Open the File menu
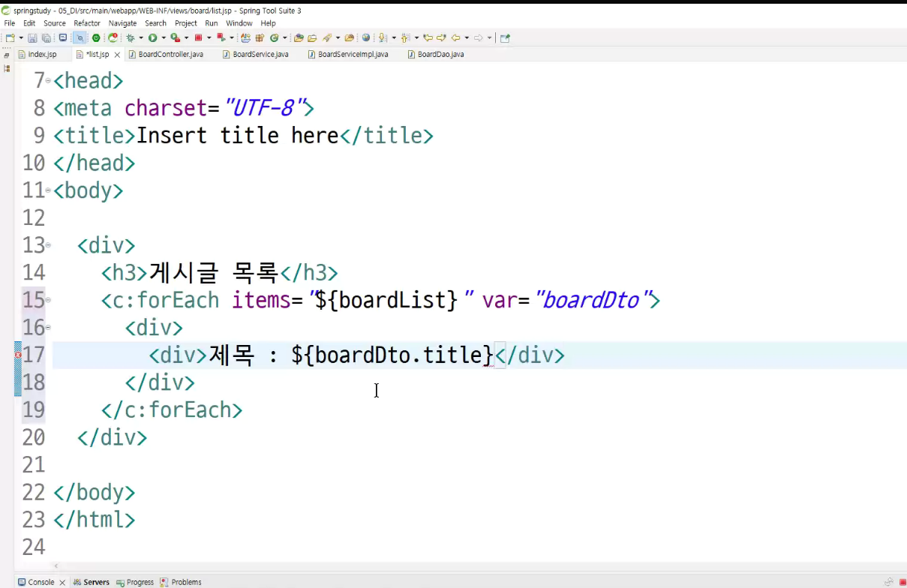The height and width of the screenshot is (588, 907). (x=10, y=23)
